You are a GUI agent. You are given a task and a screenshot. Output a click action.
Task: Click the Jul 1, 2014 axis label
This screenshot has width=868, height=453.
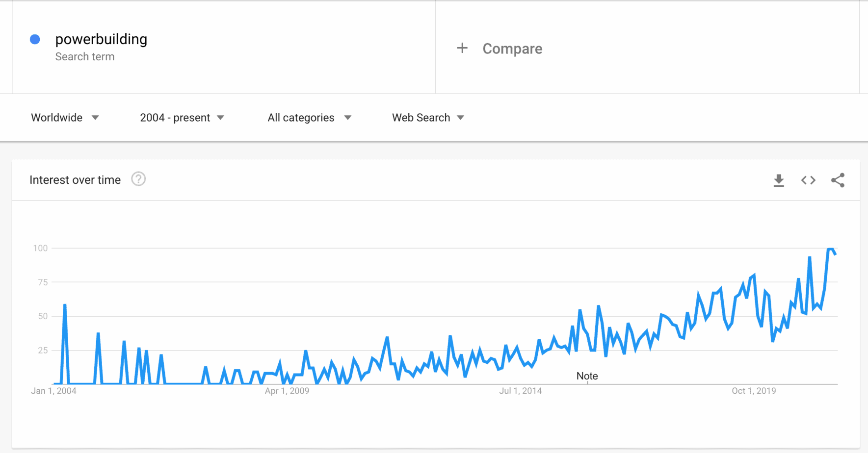click(x=520, y=391)
